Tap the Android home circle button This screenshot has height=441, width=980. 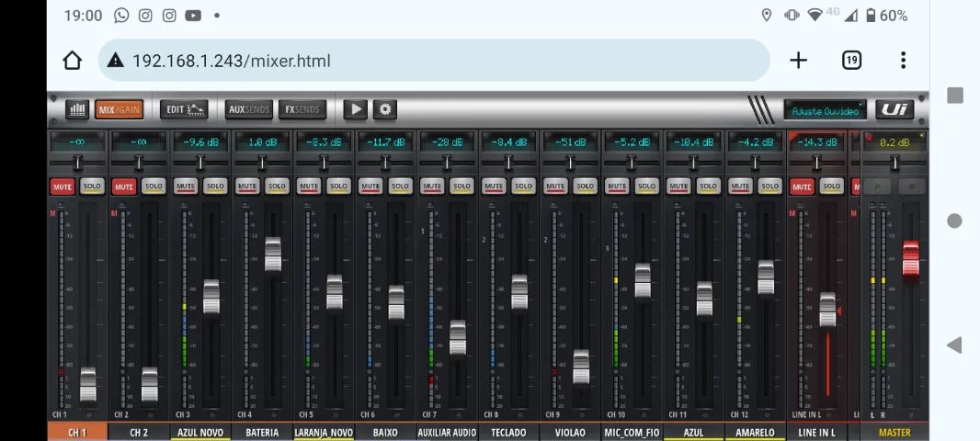[x=954, y=220]
